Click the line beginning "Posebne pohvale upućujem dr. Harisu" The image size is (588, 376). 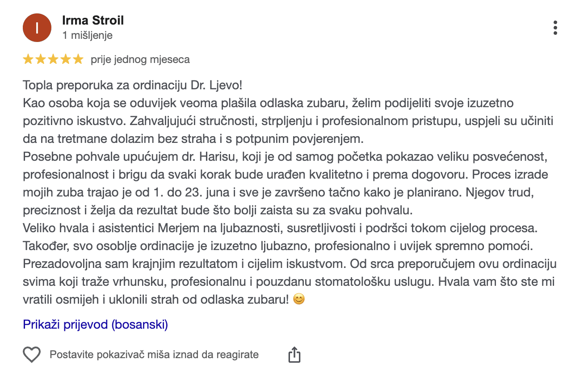click(286, 157)
